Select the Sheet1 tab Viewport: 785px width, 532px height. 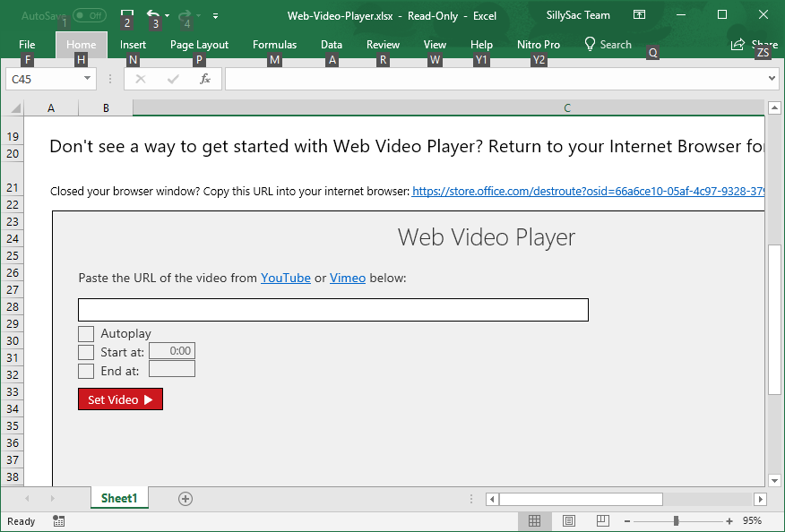point(119,498)
